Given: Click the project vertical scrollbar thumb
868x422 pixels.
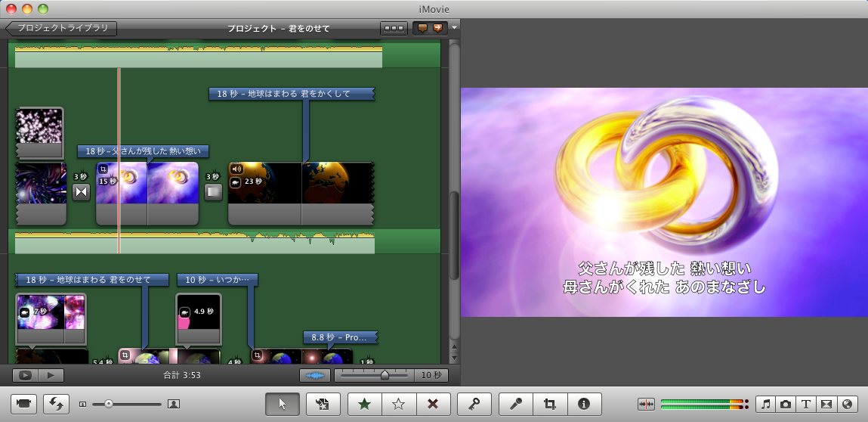Looking at the screenshot, I should coord(454,235).
